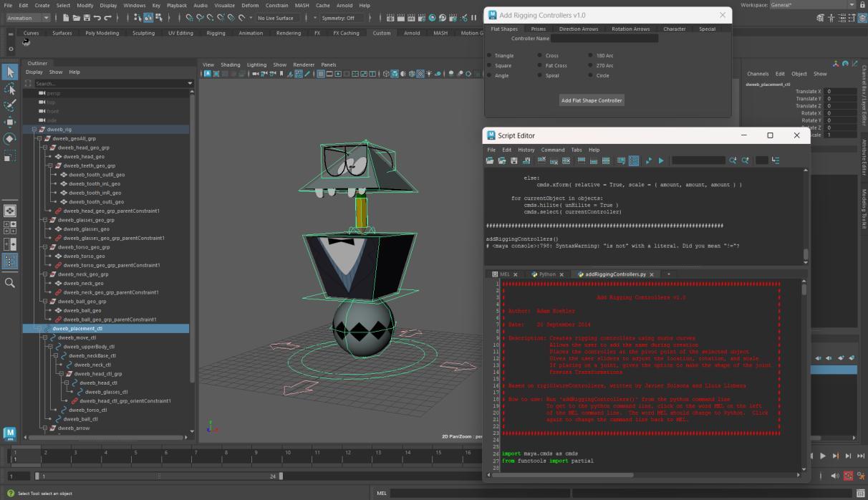This screenshot has height=500, width=868.
Task: Open the Deform menu
Action: point(250,5)
